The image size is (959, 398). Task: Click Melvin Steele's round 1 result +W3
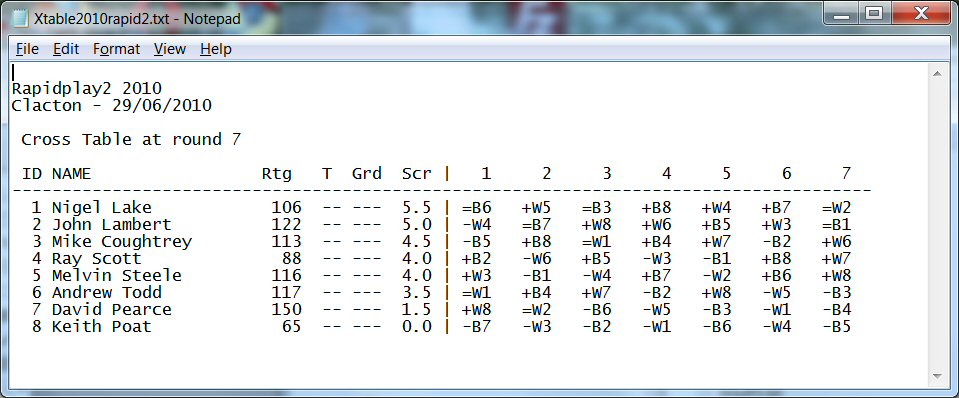(x=477, y=276)
